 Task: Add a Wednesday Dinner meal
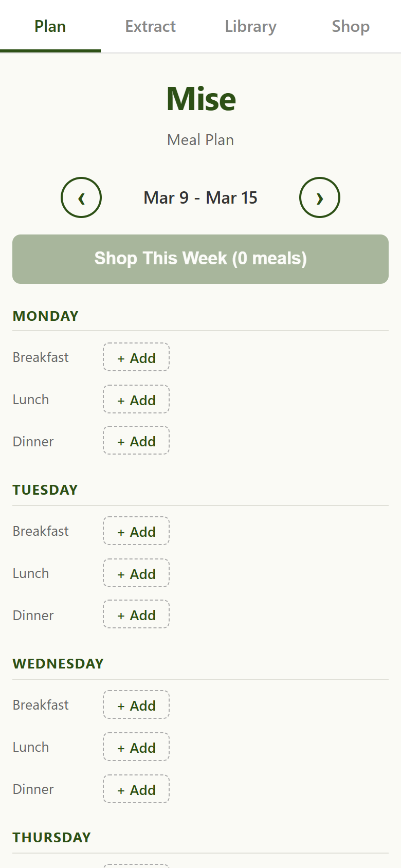click(x=136, y=789)
